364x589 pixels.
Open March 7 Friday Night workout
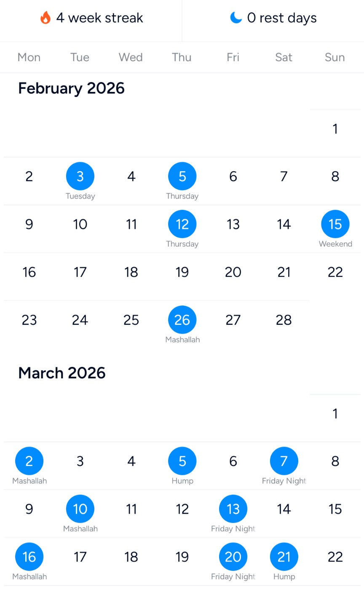tap(284, 461)
